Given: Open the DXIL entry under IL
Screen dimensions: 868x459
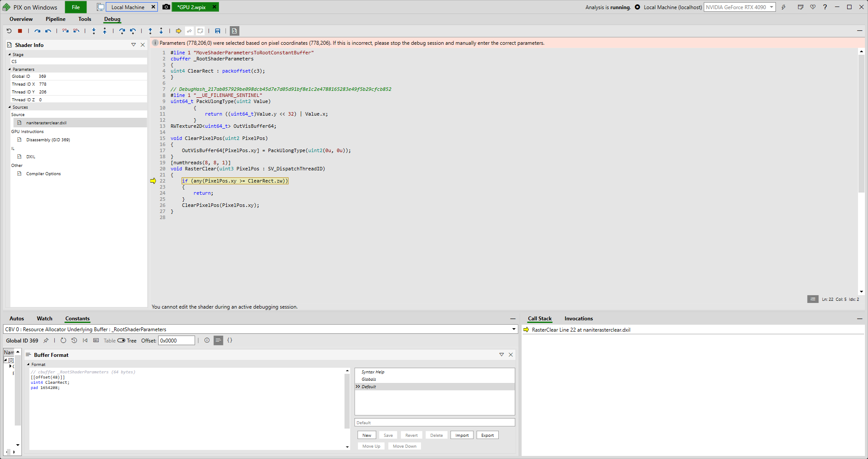Looking at the screenshot, I should coord(30,156).
